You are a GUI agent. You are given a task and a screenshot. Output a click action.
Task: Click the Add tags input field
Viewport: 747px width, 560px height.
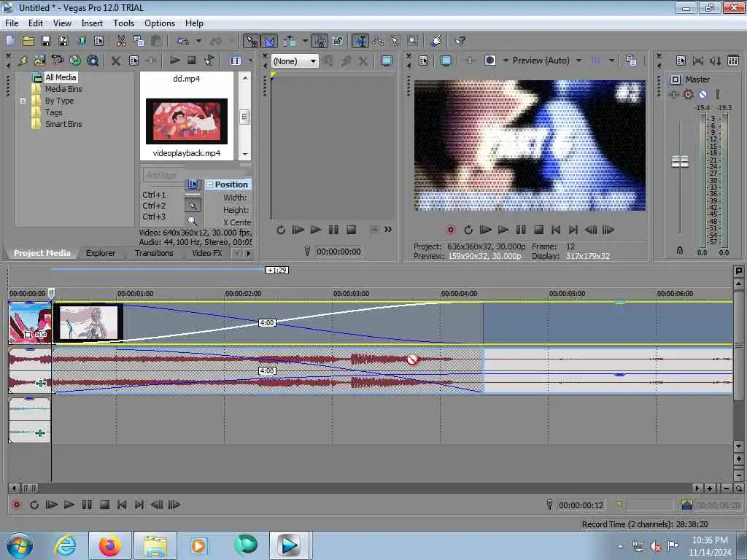[x=163, y=175]
